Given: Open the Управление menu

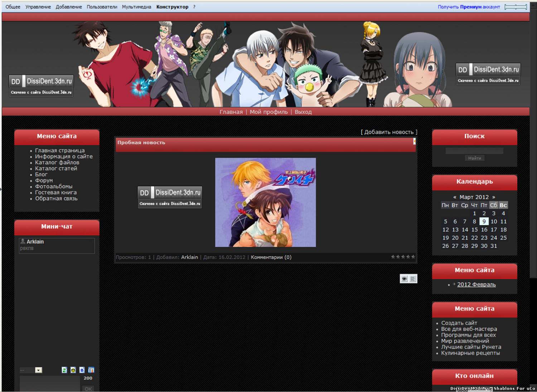Looking at the screenshot, I should (x=38, y=7).
